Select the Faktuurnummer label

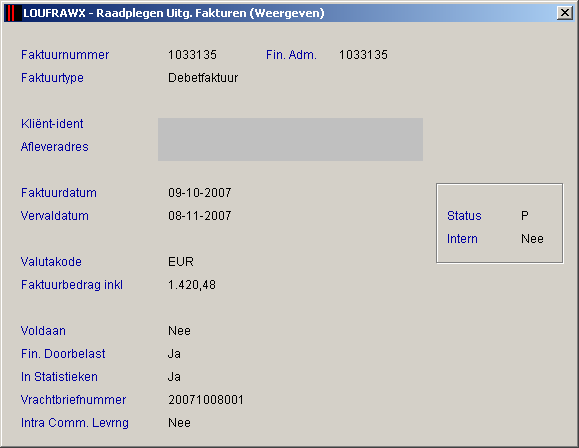[x=65, y=55]
